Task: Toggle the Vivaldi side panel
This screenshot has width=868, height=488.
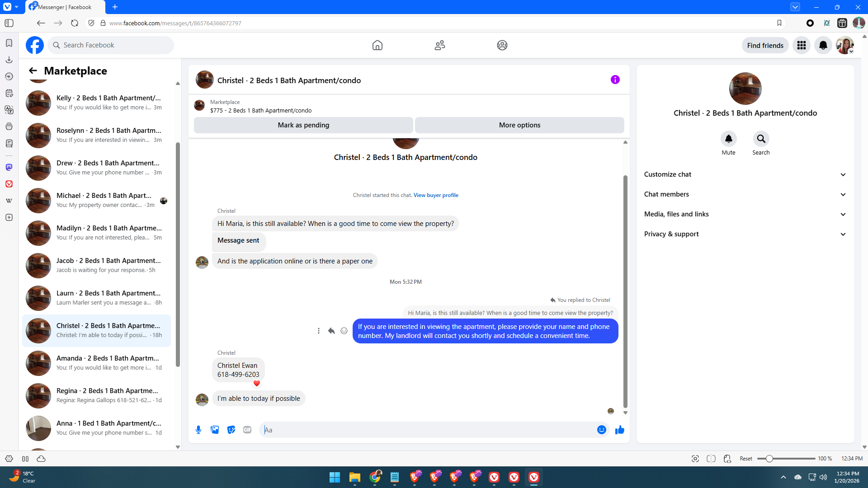Action: 9,23
